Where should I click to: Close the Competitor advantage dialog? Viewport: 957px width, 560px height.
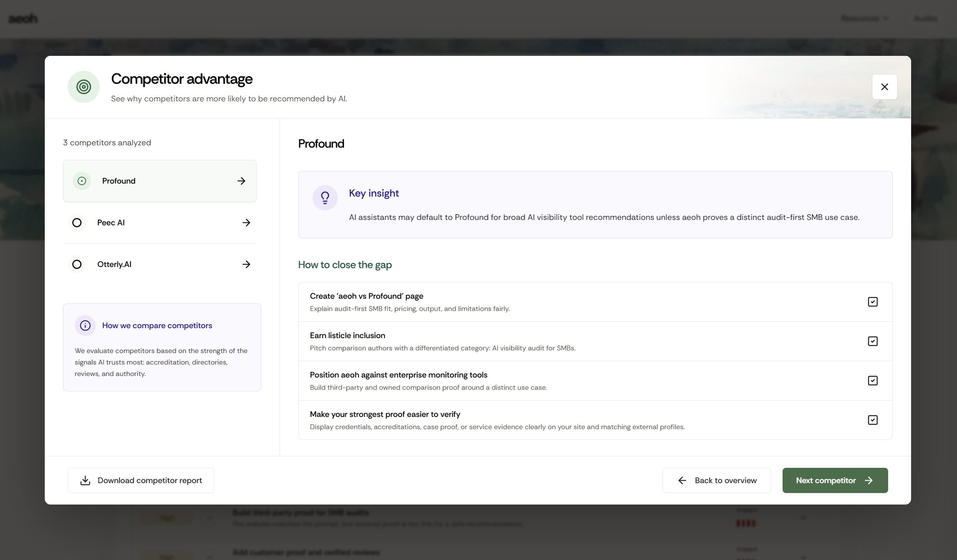click(884, 87)
